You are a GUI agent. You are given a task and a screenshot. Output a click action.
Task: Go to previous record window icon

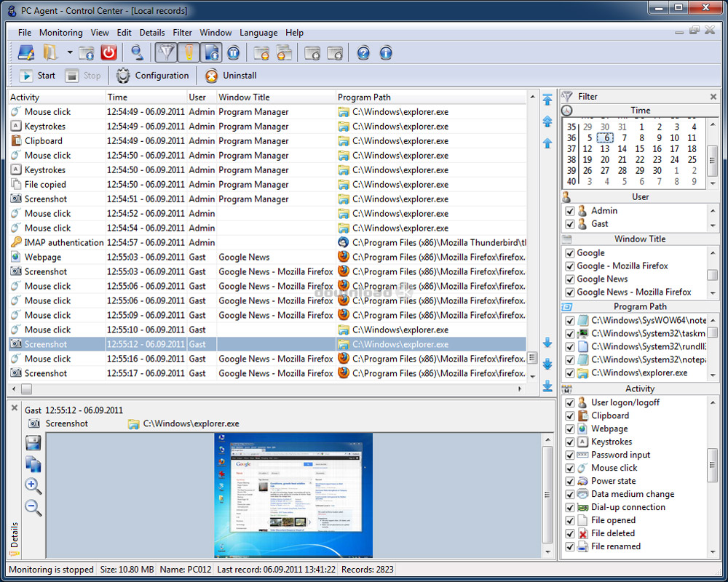312,52
